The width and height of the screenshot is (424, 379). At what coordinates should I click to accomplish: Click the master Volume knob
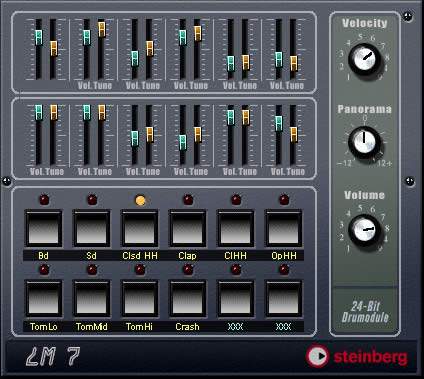coord(364,230)
